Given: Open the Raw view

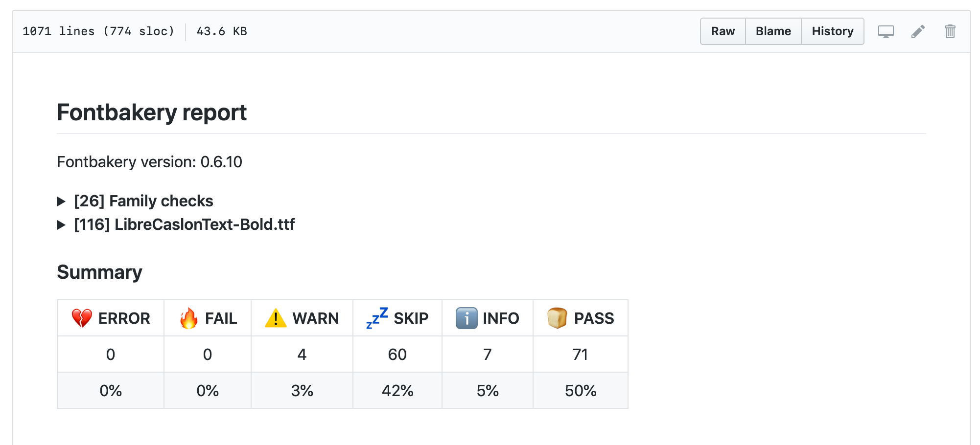Looking at the screenshot, I should (x=723, y=31).
